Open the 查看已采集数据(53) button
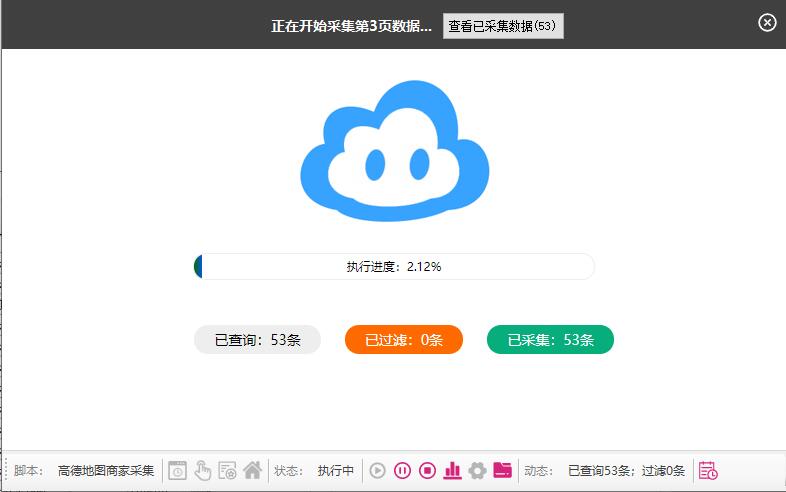 click(503, 26)
